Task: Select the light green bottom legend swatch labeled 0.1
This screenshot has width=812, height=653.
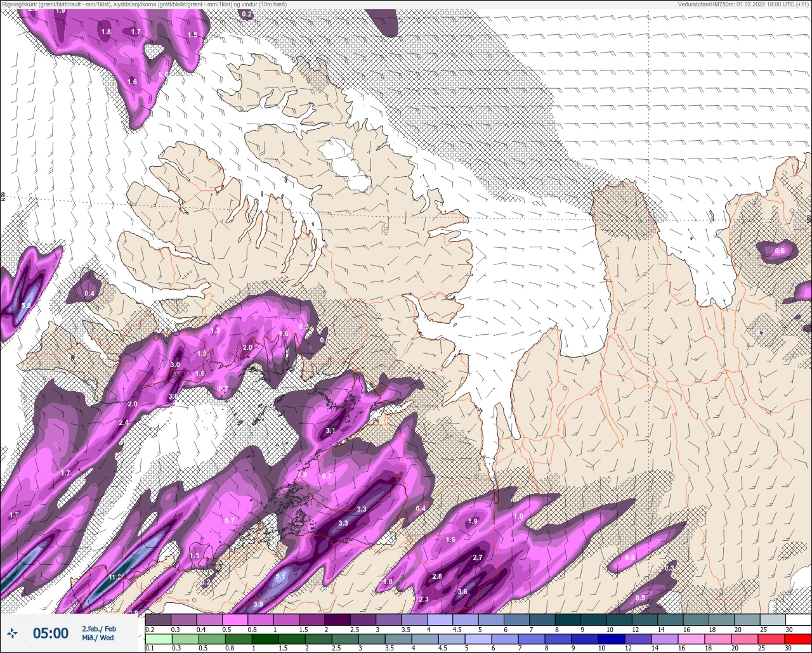Action: [158, 638]
